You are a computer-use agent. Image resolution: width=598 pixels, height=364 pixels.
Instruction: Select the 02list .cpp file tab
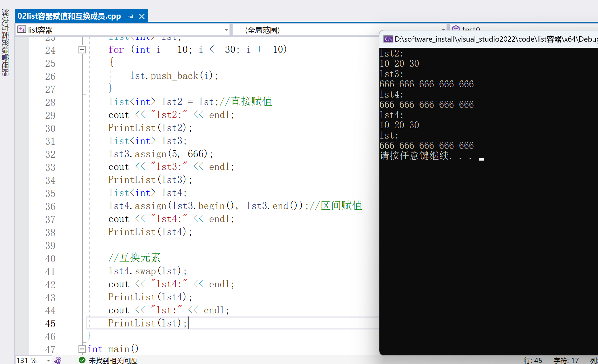[69, 16]
